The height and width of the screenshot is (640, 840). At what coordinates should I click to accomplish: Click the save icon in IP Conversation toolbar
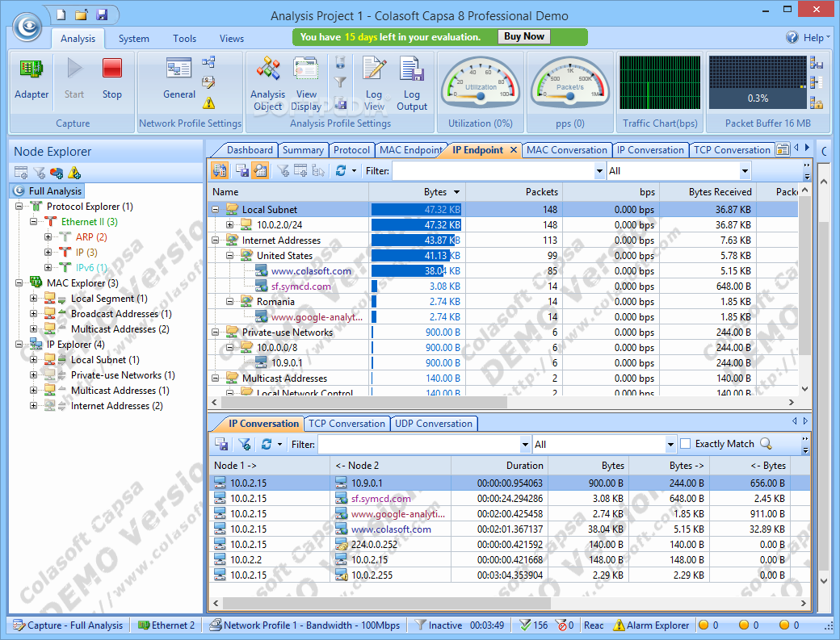tap(221, 444)
